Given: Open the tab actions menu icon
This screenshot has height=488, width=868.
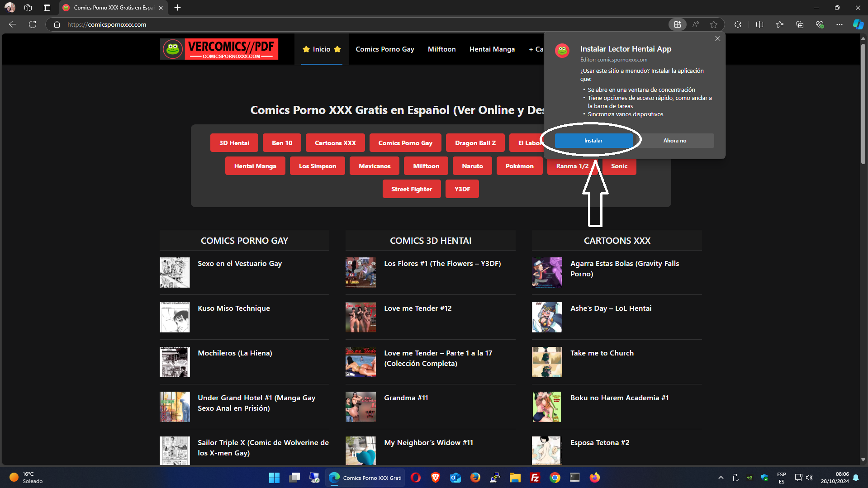Looking at the screenshot, I should click(x=47, y=8).
